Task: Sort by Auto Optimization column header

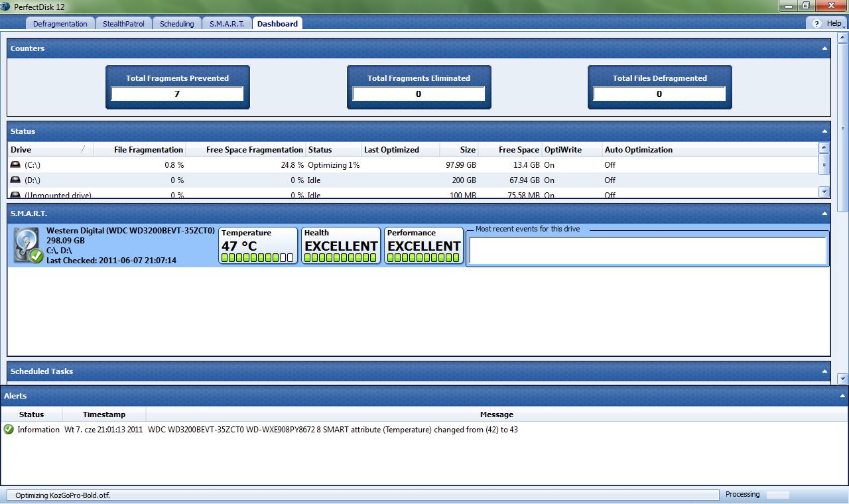Action: pyautogui.click(x=709, y=150)
